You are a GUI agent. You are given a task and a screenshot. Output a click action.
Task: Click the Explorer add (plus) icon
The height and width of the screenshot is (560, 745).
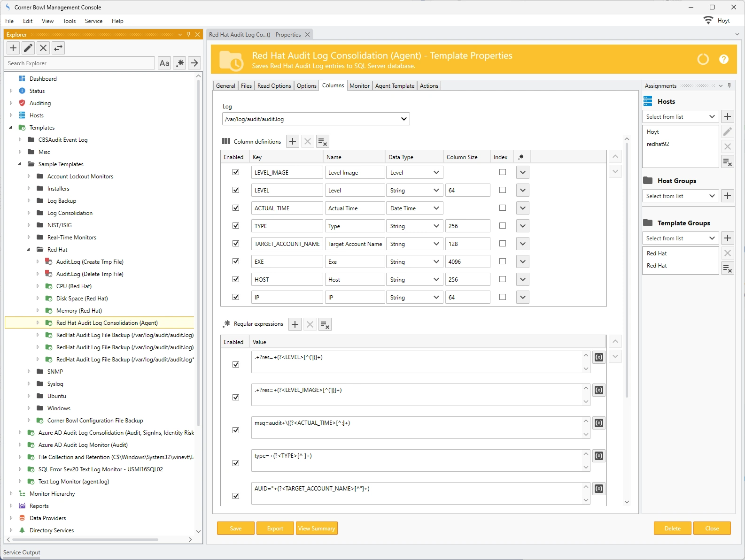pos(13,48)
